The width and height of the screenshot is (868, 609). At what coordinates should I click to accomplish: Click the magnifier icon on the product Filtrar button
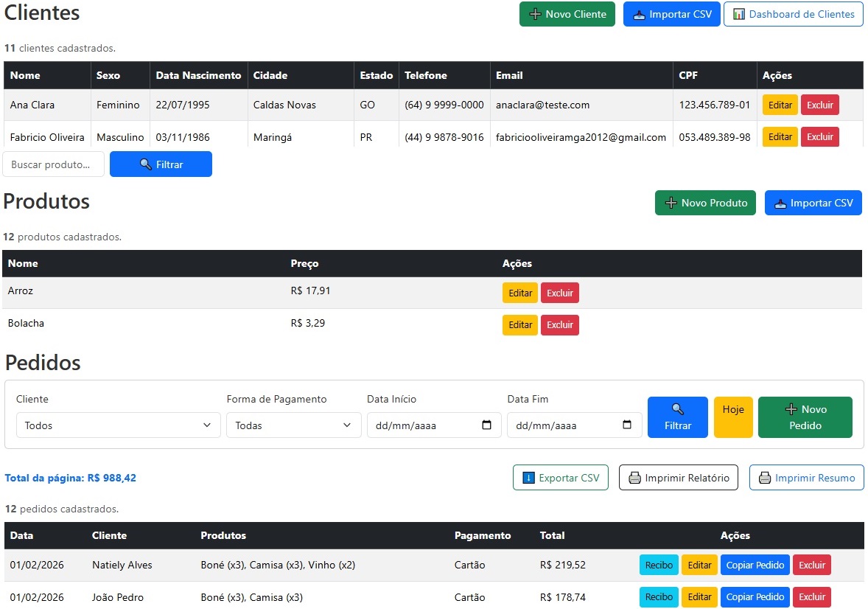[x=146, y=164]
